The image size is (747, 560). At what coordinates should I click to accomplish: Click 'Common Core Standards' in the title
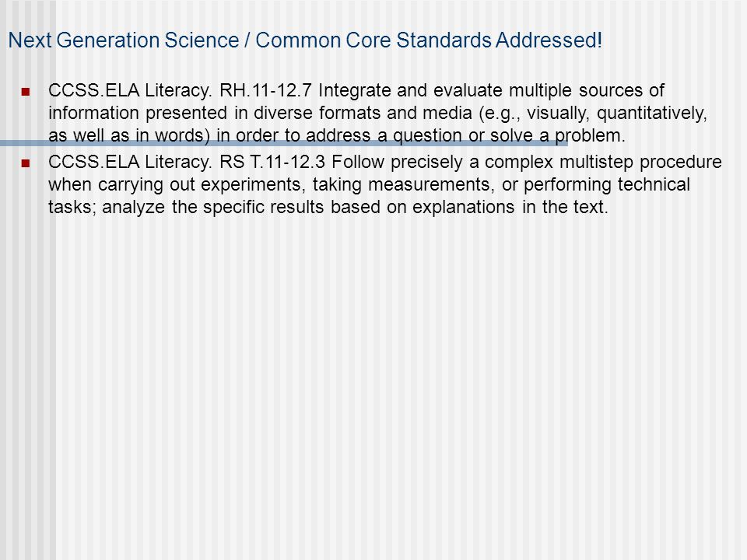(373, 40)
